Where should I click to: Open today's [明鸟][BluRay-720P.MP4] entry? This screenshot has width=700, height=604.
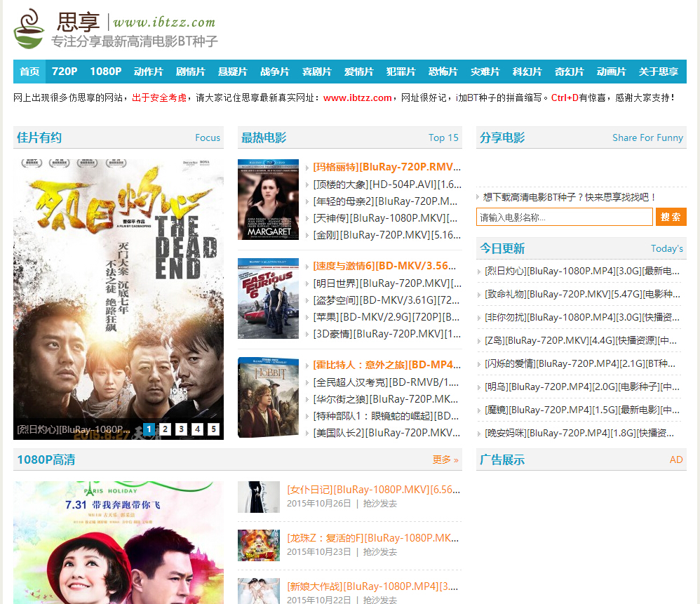click(582, 387)
